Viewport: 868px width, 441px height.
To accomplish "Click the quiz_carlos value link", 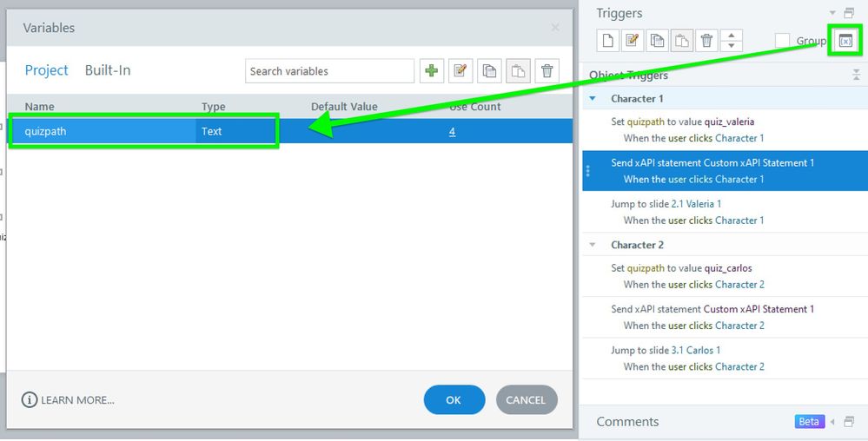I will (728, 268).
